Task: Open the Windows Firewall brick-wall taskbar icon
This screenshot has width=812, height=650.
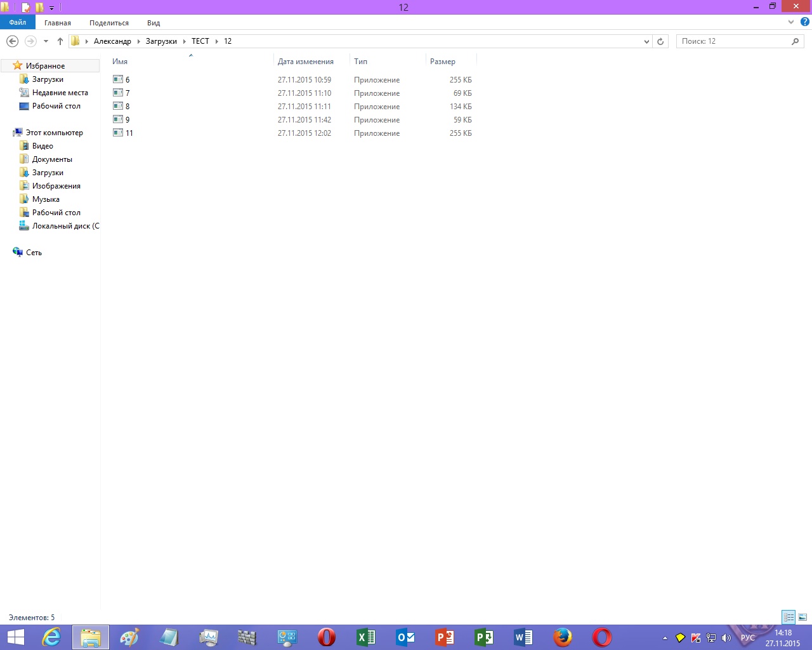Action: tap(247, 637)
